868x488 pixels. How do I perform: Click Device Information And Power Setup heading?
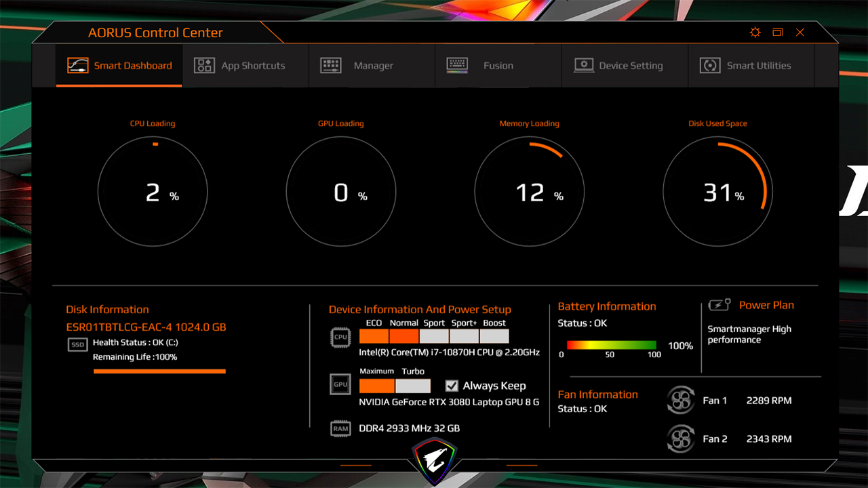[420, 309]
